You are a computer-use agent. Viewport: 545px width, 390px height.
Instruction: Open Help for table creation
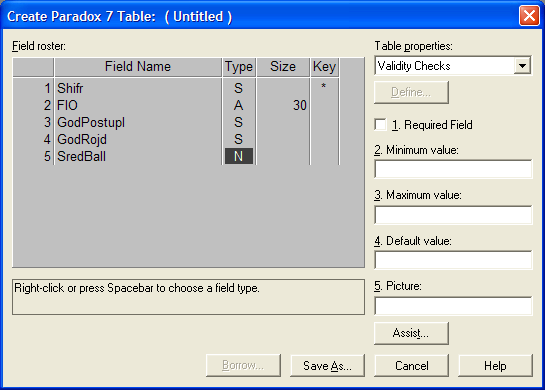tap(495, 365)
